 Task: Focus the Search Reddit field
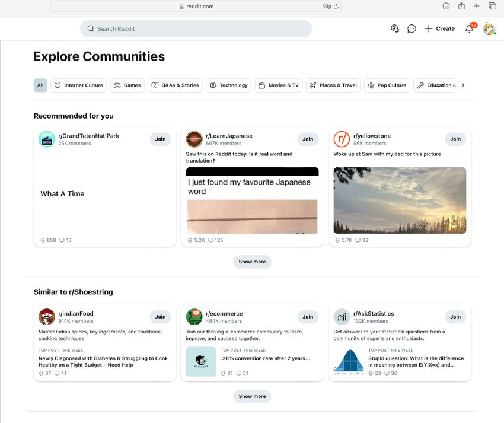pos(196,28)
